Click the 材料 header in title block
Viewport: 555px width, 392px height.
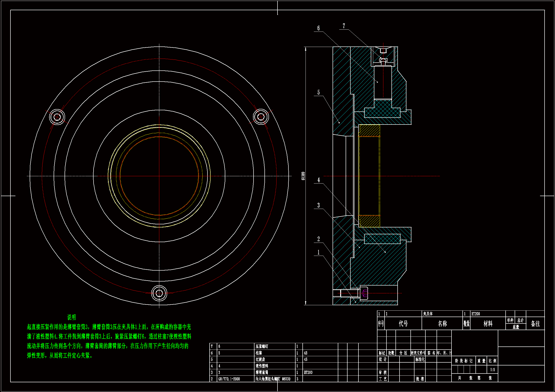(488, 324)
